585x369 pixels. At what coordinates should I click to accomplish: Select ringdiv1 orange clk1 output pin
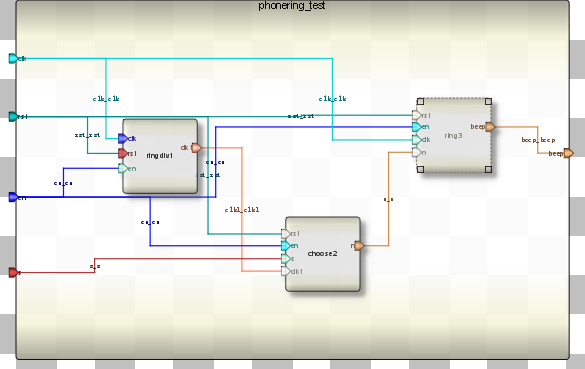click(x=196, y=148)
